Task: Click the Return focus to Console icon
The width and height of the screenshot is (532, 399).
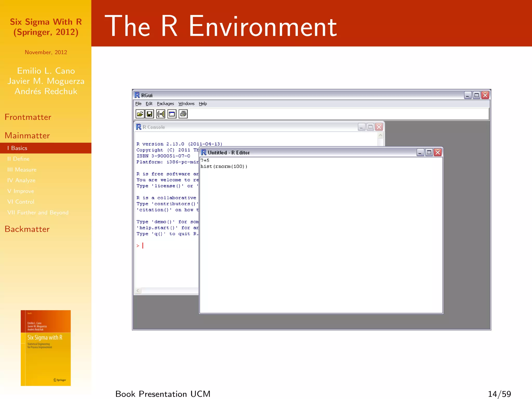Action: (x=172, y=114)
